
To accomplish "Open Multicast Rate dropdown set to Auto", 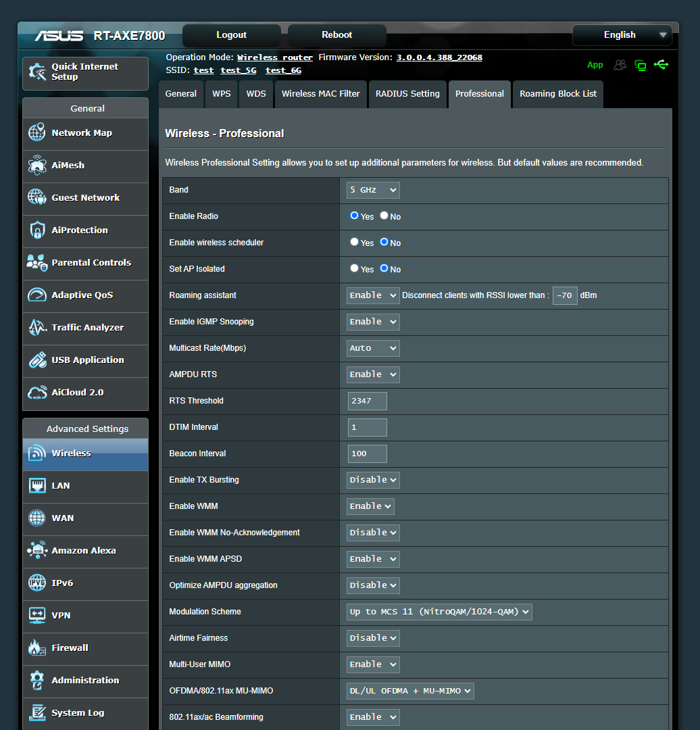I will pyautogui.click(x=373, y=348).
